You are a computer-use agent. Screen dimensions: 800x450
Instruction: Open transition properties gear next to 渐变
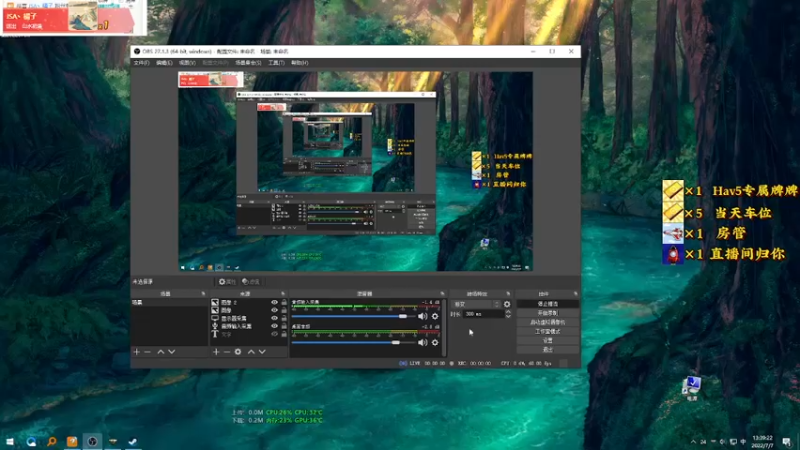tap(507, 304)
